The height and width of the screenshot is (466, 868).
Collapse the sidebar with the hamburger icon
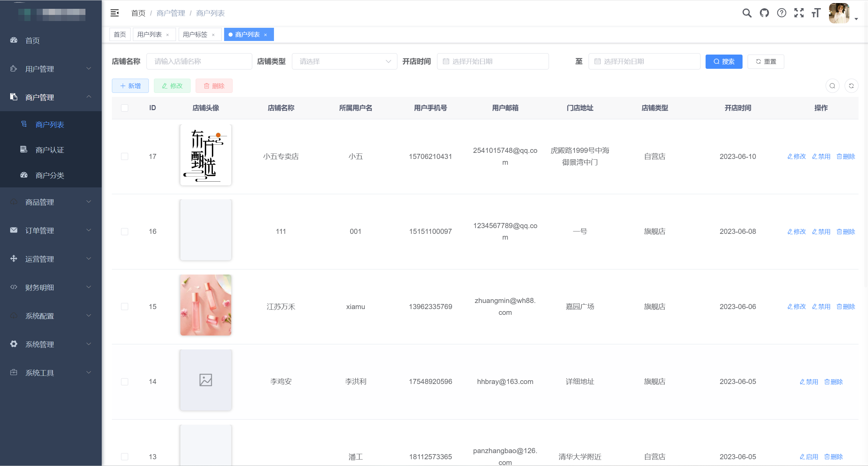click(x=115, y=13)
